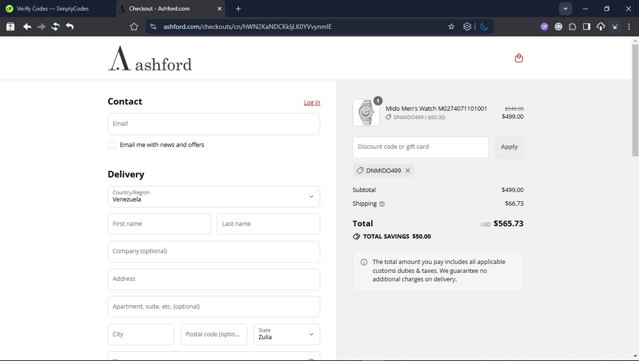Open the browser three-dot menu

(629, 26)
